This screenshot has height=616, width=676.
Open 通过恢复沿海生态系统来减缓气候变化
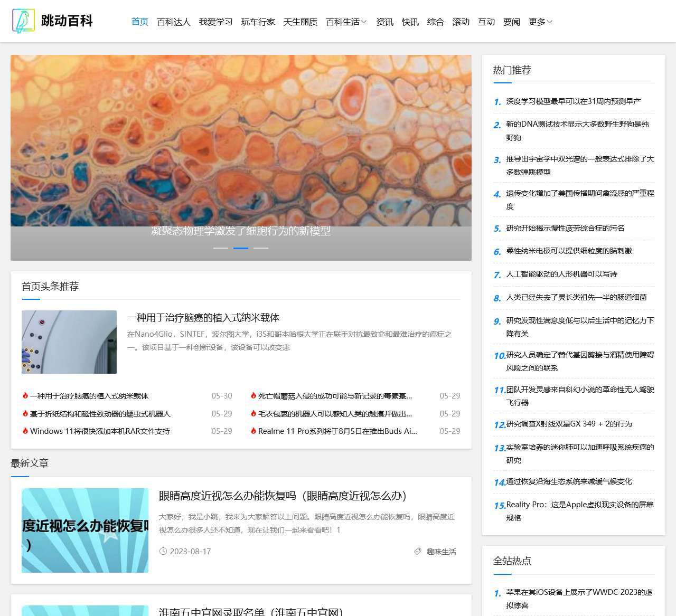[569, 481]
